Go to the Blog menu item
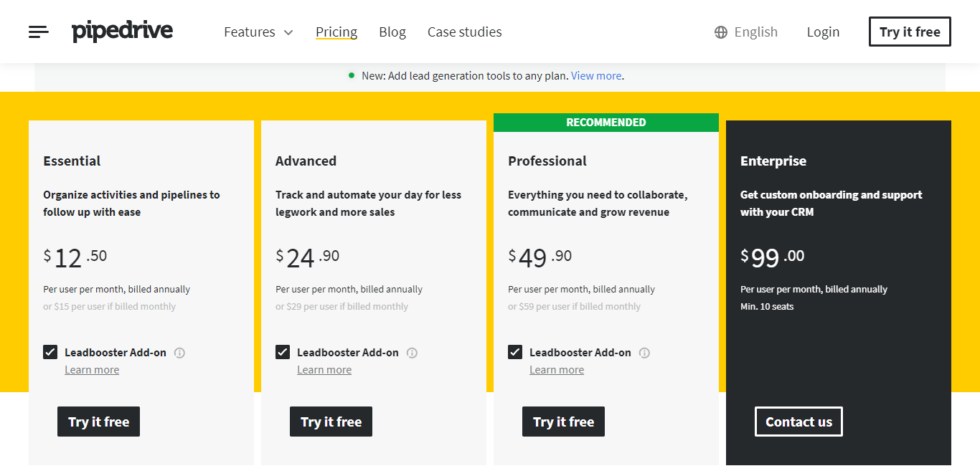Screen dimensions: 980x471 [x=392, y=32]
